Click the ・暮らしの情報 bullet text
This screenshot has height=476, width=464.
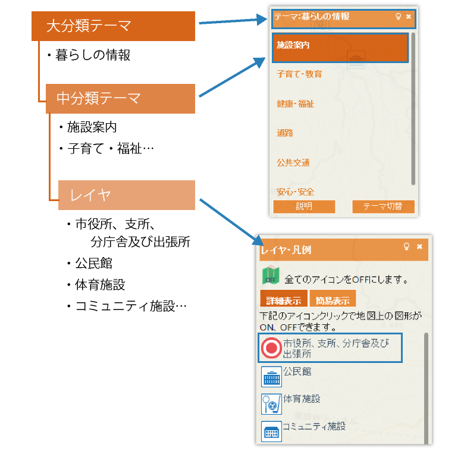(x=89, y=55)
